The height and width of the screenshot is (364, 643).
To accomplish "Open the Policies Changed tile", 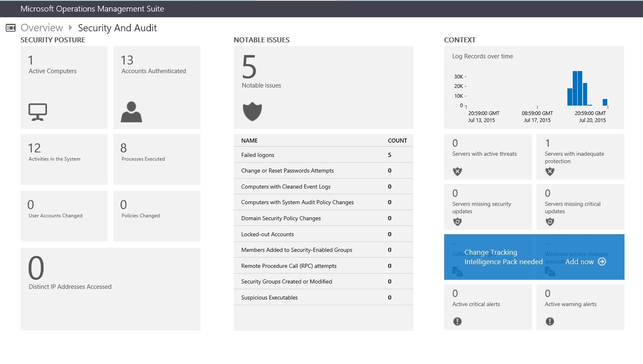I will [157, 216].
